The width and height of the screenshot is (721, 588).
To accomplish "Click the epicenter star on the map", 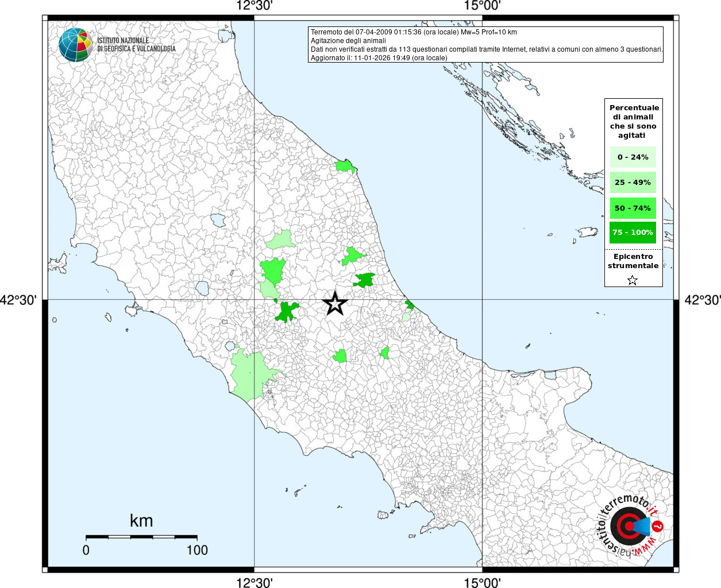I will click(x=335, y=303).
